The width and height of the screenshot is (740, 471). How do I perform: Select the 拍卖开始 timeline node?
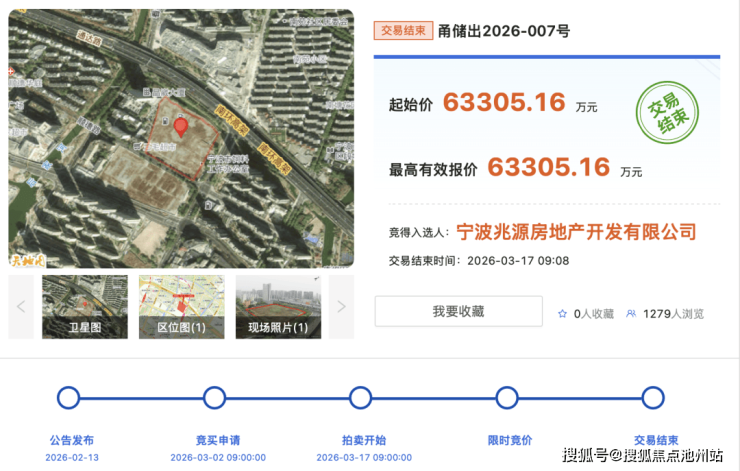point(360,398)
